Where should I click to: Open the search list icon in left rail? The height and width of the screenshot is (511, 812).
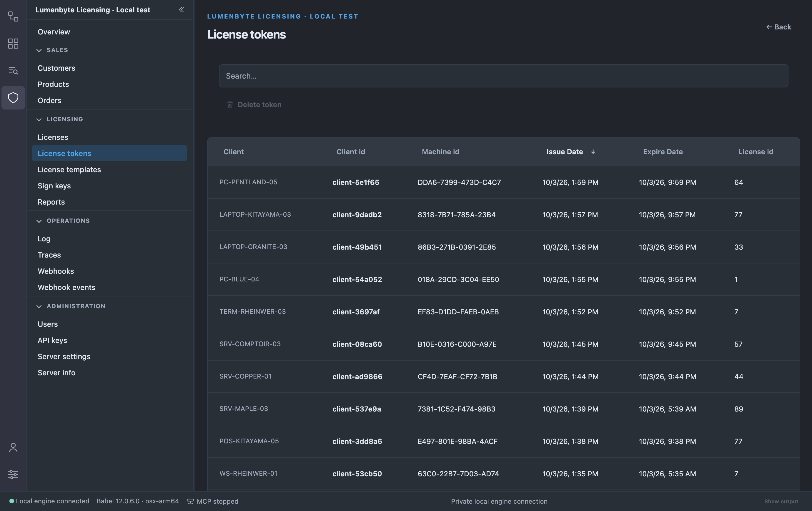[13, 70]
